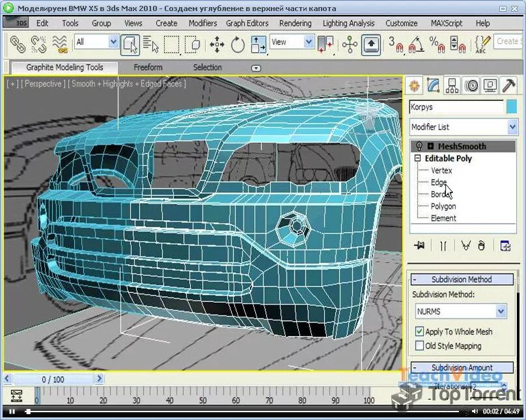The width and height of the screenshot is (526, 420).
Task: Select Vertex sub-object level
Action: 441,171
